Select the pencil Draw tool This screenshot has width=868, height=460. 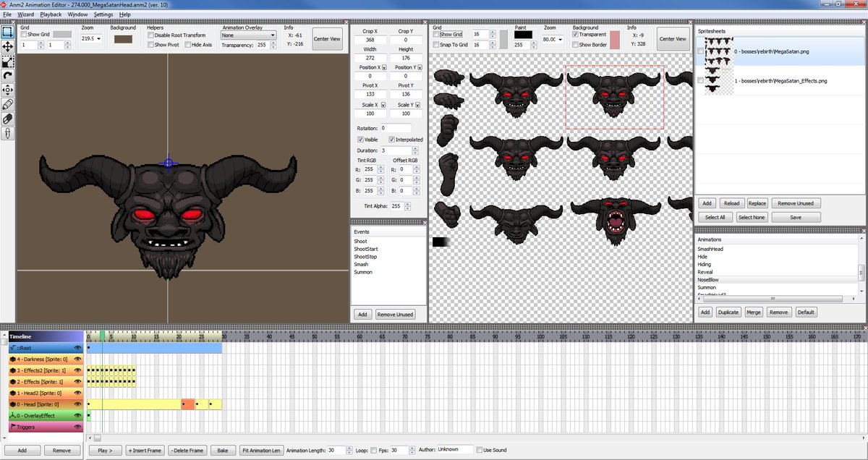coord(7,104)
